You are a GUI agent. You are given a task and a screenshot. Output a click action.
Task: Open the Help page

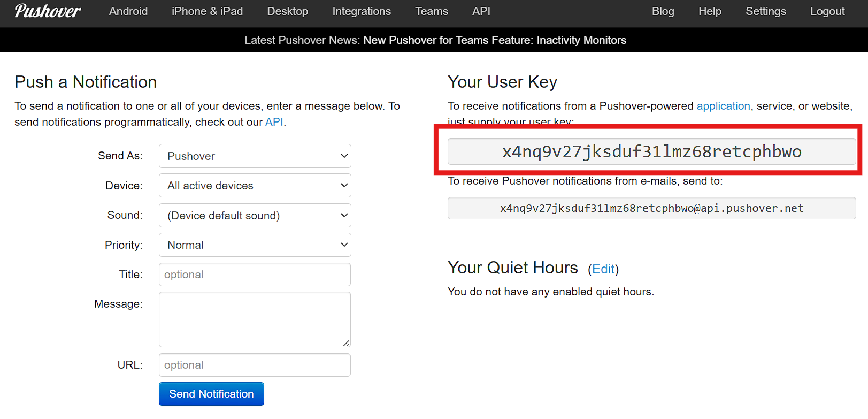pos(710,11)
